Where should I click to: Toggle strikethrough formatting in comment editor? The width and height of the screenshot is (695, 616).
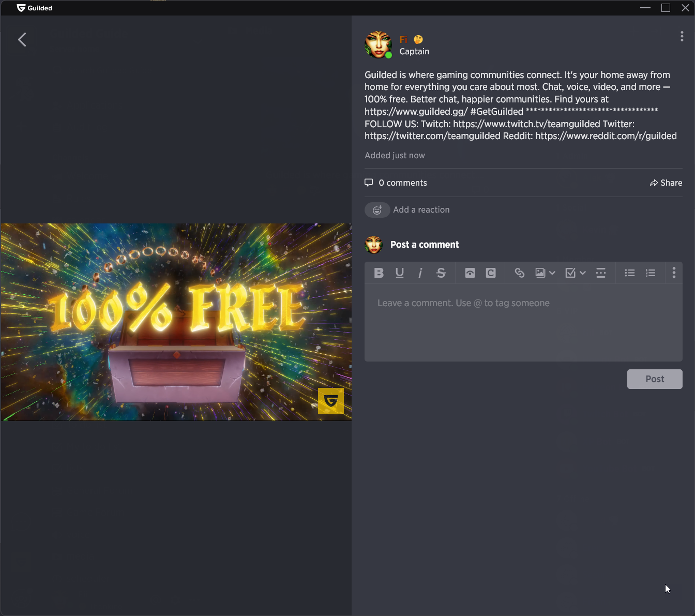coord(441,273)
